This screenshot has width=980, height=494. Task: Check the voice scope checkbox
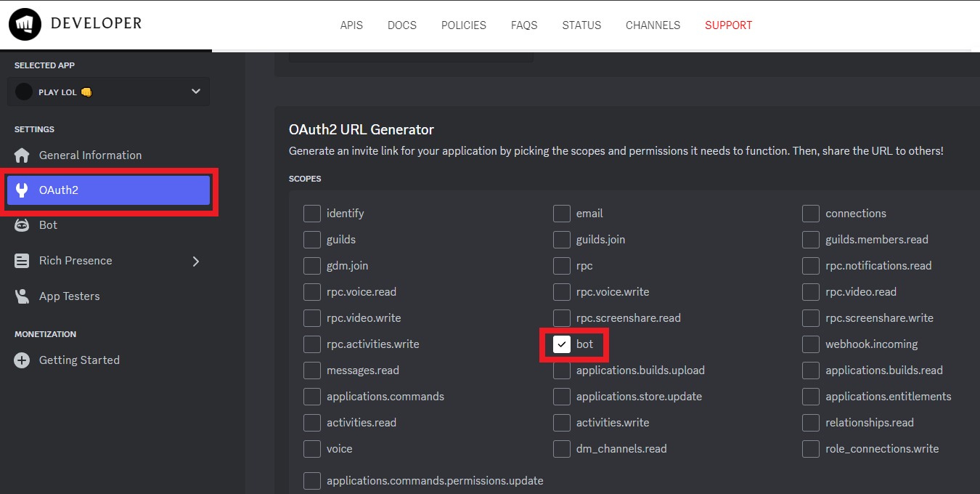pos(312,449)
